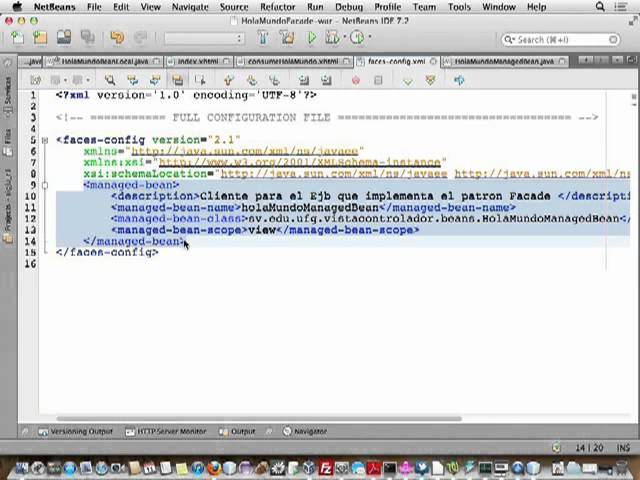Viewport: 640px width, 480px height.
Task: Close the faces-config.xml editor tab
Action: (433, 62)
